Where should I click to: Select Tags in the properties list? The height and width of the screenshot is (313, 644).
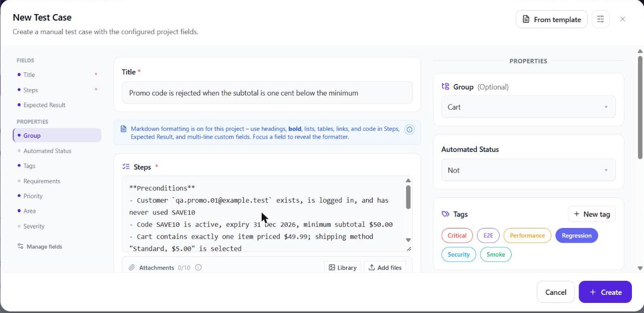pos(57,166)
